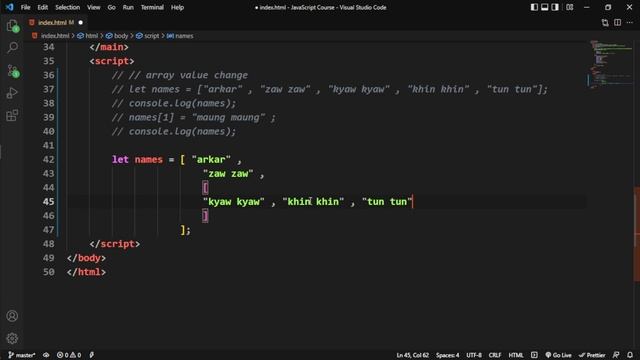Viewport: 640px width, 360px height.
Task: Split the editor right
Action: pos(618,23)
